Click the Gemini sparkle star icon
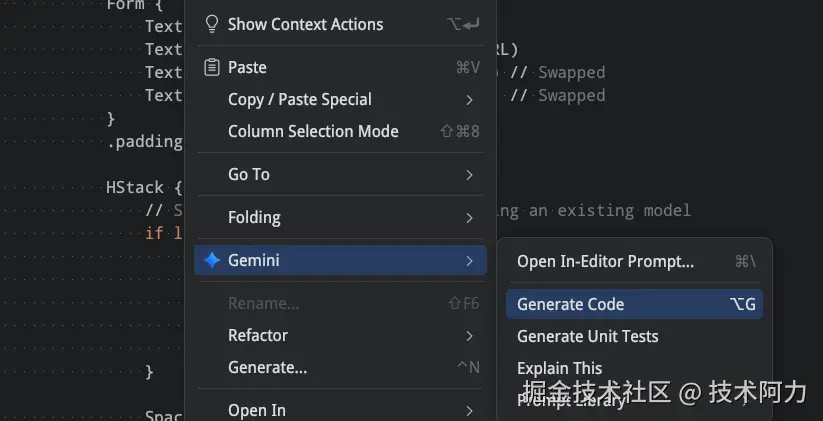The width and height of the screenshot is (823, 421). 212,260
